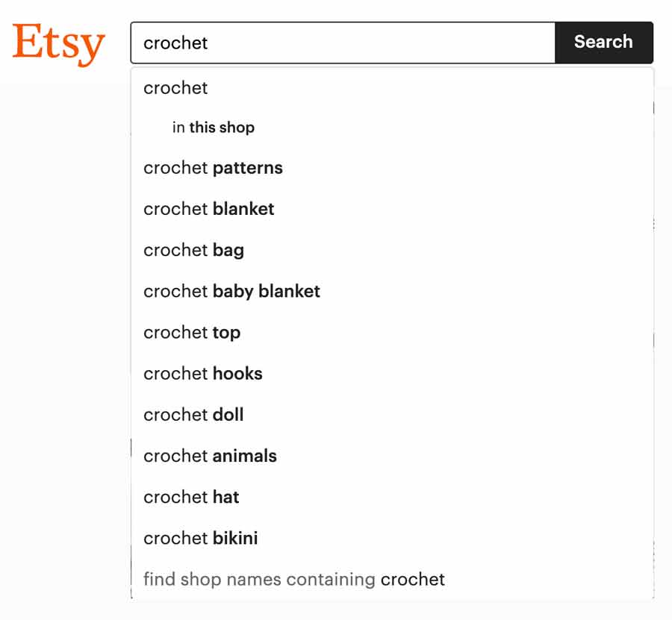
Task: Choose 'in this shop' suggestion
Action: pos(392,127)
